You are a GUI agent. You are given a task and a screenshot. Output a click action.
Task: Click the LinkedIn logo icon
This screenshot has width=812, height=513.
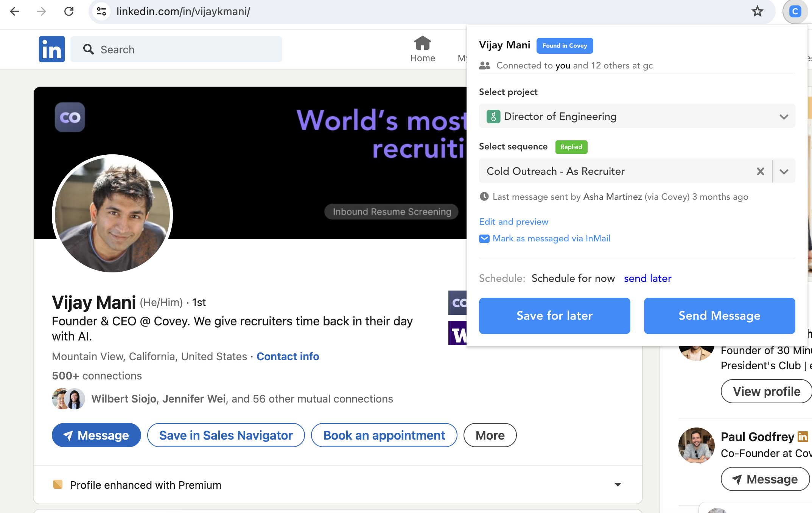pos(52,49)
